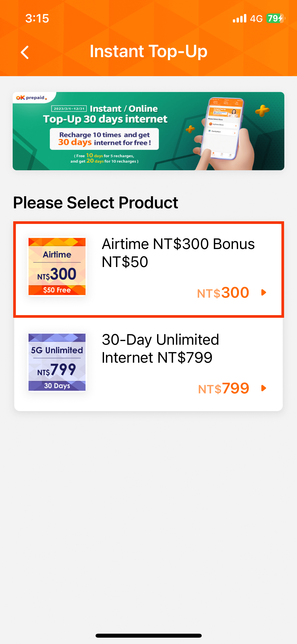297x644 pixels.
Task: Tap the 4G network indicator
Action: [256, 19]
